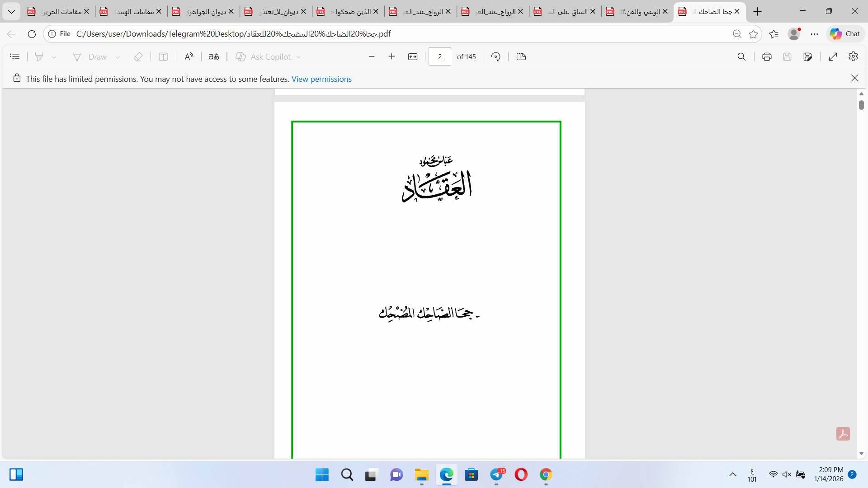Click the Save icon
This screenshot has height=488, width=868.
(788, 56)
